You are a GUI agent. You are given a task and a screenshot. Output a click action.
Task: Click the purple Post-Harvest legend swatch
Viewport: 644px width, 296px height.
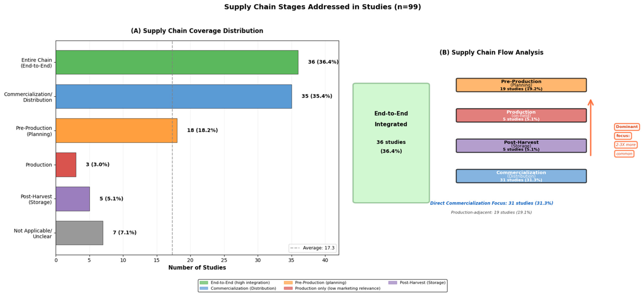393,283
